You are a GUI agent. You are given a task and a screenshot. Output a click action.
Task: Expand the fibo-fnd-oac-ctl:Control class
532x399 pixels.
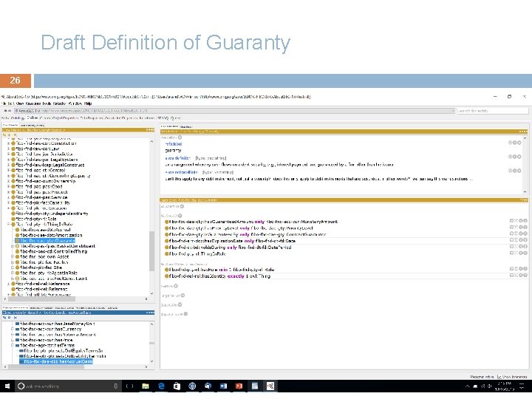(9, 171)
